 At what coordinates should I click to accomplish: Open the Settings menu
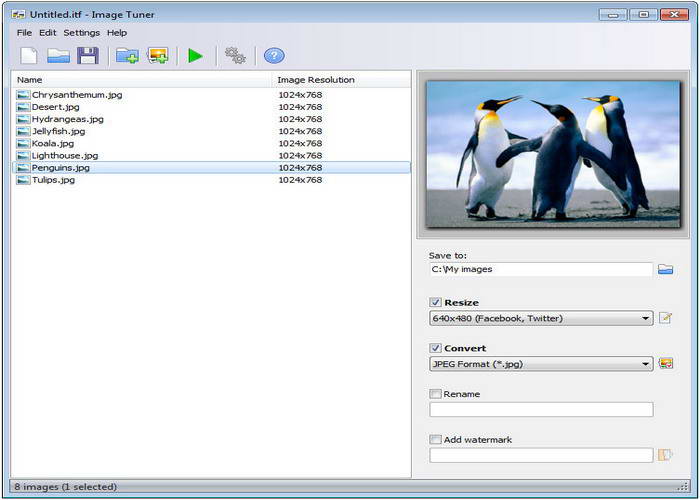tap(82, 33)
